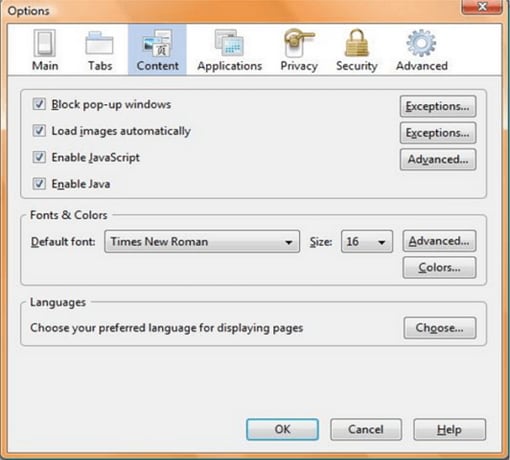The image size is (510, 460).
Task: Confirm settings with the OK button
Action: 282,429
